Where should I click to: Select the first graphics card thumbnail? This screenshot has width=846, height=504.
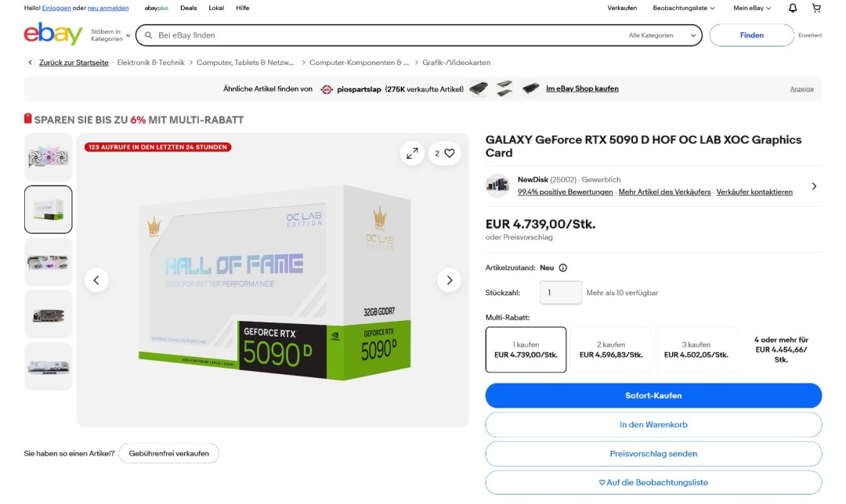pyautogui.click(x=48, y=157)
